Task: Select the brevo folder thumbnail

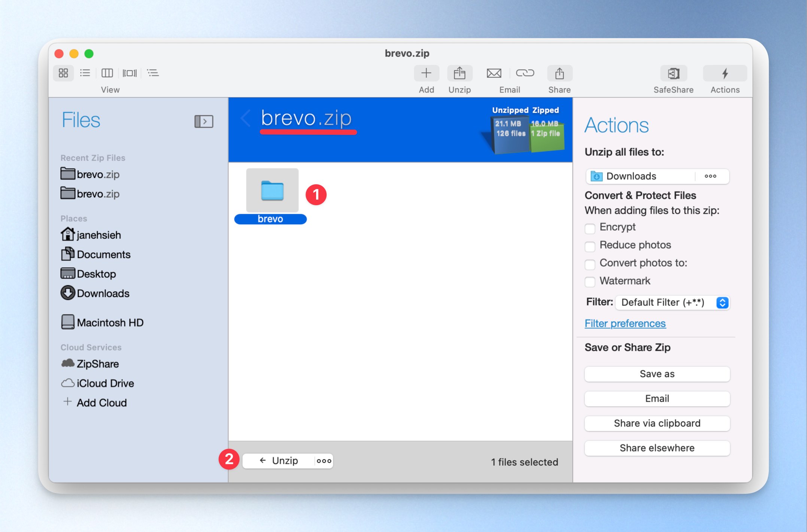Action: pos(272,190)
